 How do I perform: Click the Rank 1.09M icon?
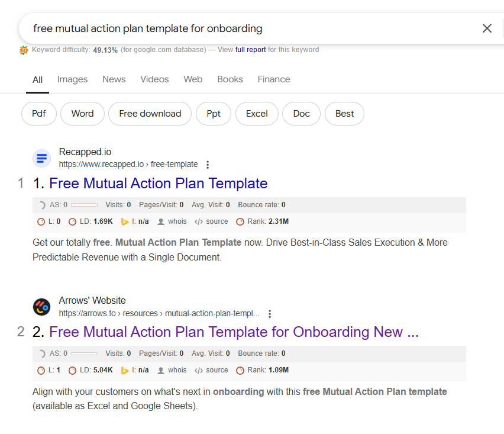[x=240, y=371]
